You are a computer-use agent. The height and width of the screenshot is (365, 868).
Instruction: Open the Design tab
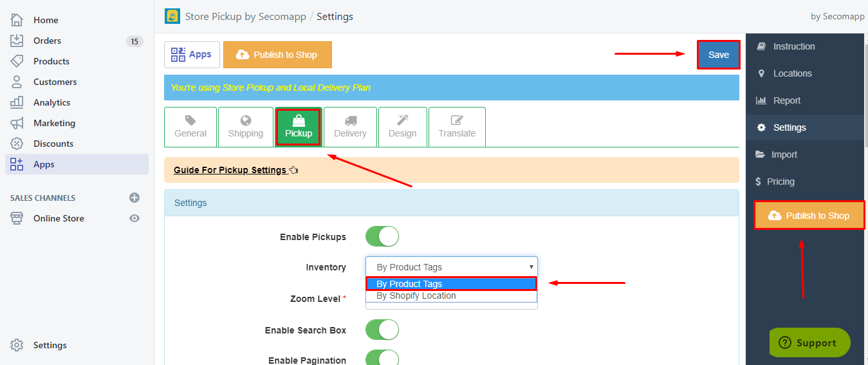pyautogui.click(x=403, y=127)
